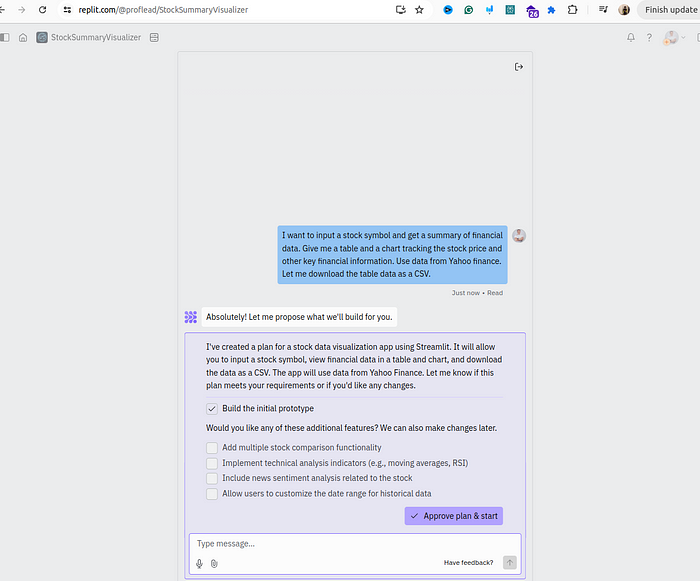Click the browser address bar URL

[x=163, y=9]
